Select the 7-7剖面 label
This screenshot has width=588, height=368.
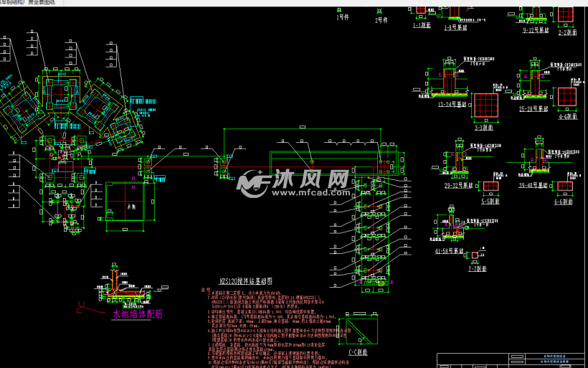point(478,268)
